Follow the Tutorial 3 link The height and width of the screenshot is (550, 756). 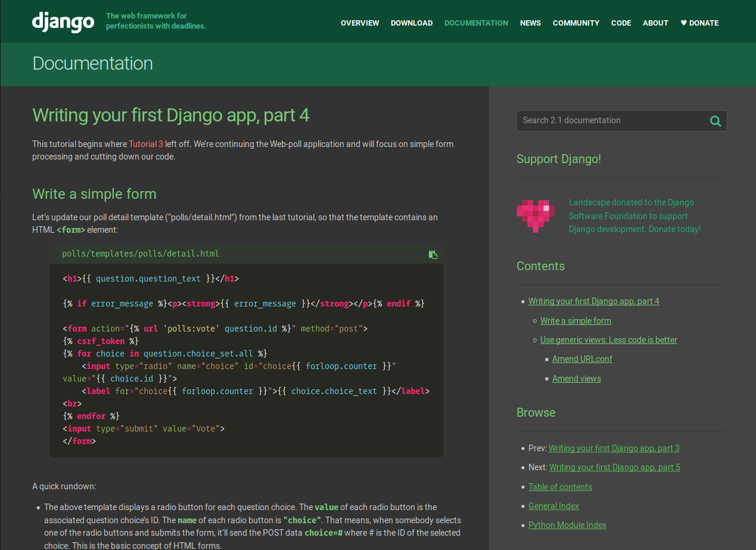click(146, 144)
